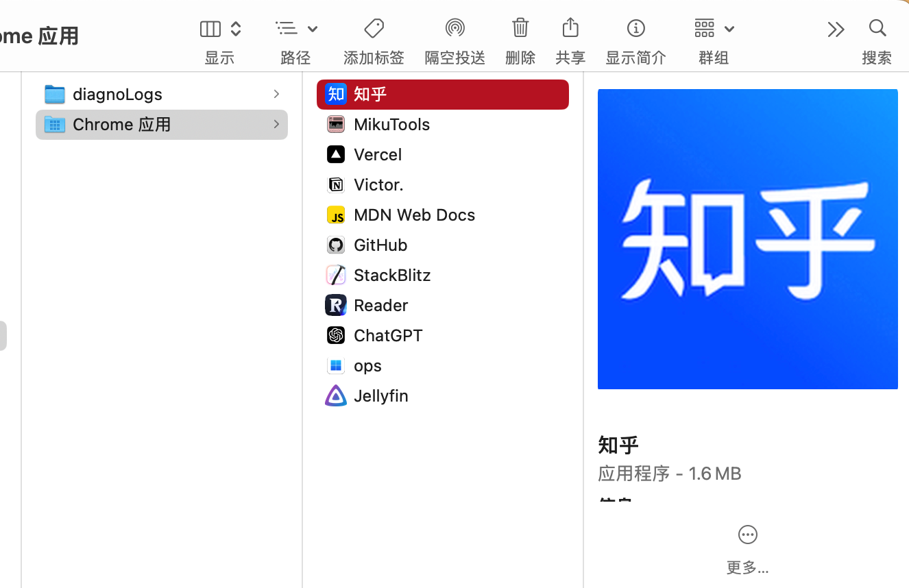
Task: Select the GitHub file name
Action: [x=380, y=245]
